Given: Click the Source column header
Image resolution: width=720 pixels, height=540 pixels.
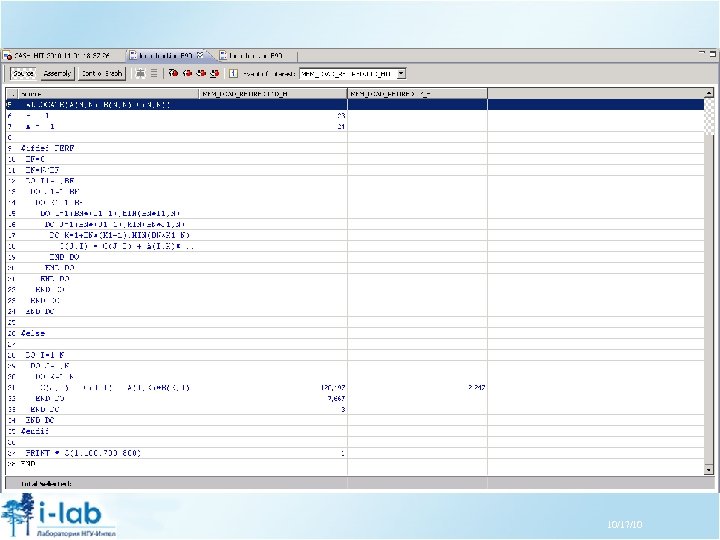Looking at the screenshot, I should 108,94.
